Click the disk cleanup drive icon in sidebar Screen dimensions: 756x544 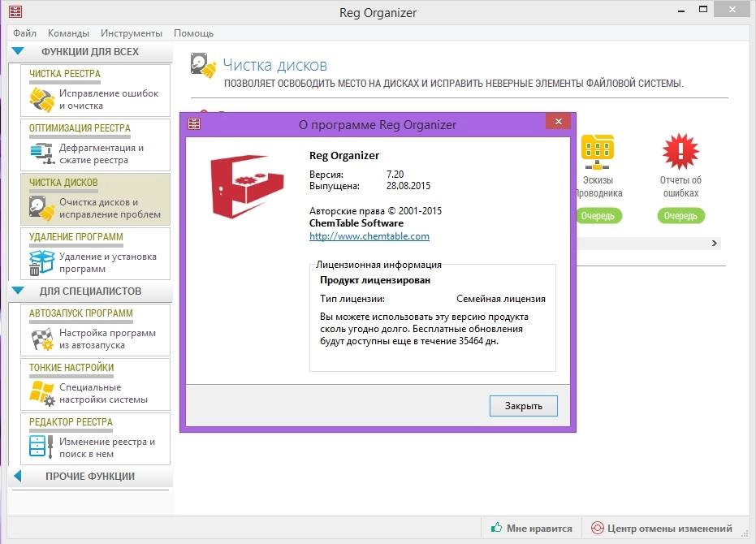(x=41, y=208)
